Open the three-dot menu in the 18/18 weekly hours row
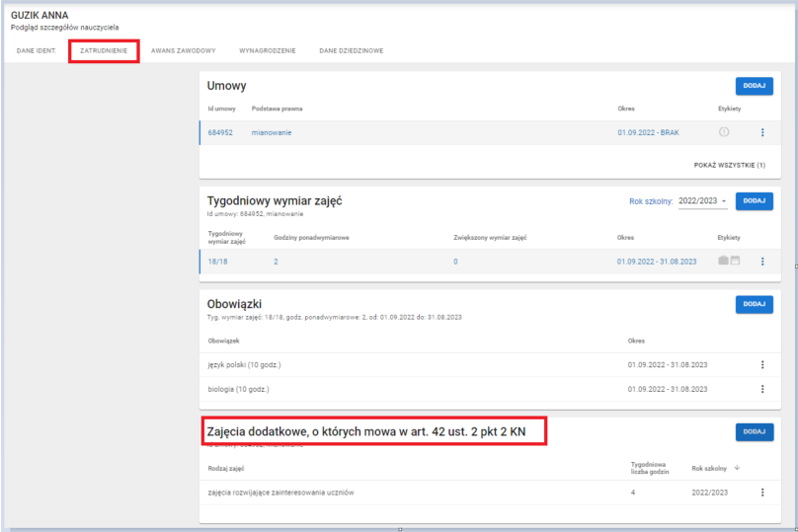The width and height of the screenshot is (798, 532). click(761, 262)
